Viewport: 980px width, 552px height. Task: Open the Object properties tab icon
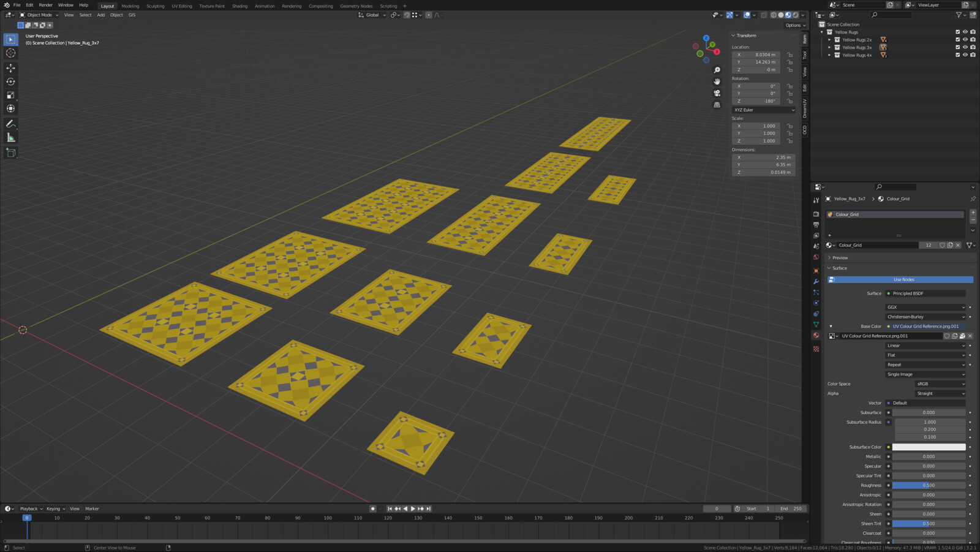(816, 271)
